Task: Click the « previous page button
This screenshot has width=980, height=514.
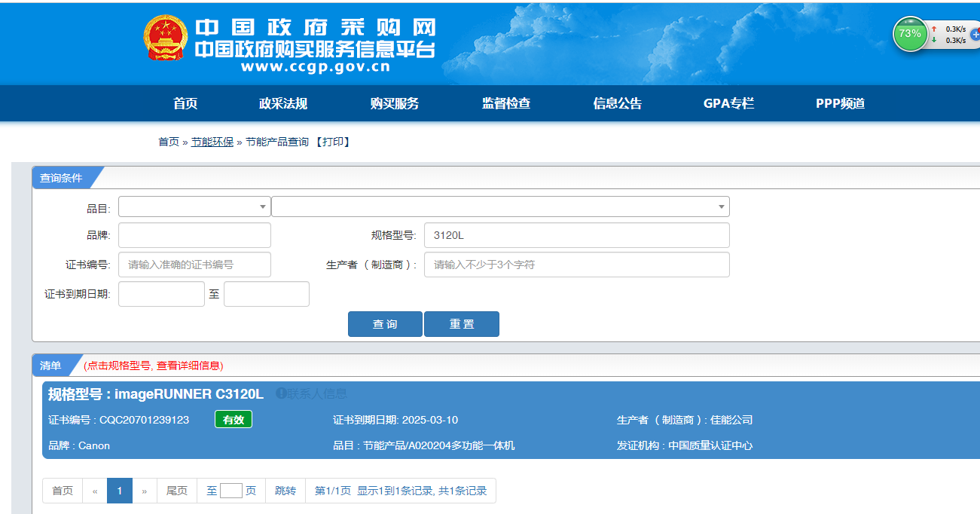Action: (x=95, y=491)
